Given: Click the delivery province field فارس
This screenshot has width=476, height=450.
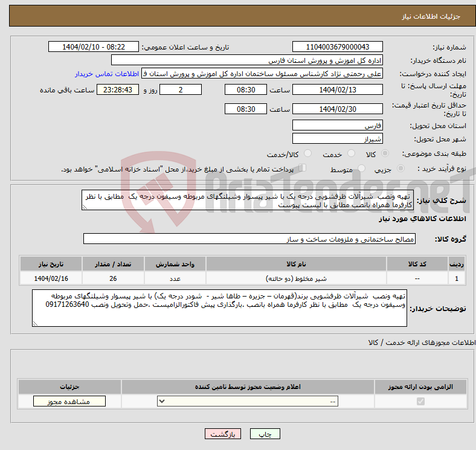Looking at the screenshot, I should 337,126.
